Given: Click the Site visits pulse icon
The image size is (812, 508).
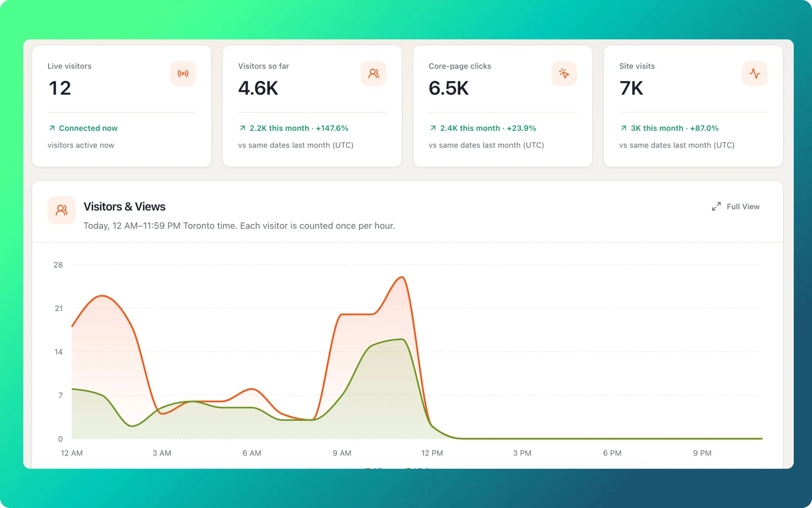Looking at the screenshot, I should pyautogui.click(x=755, y=73).
